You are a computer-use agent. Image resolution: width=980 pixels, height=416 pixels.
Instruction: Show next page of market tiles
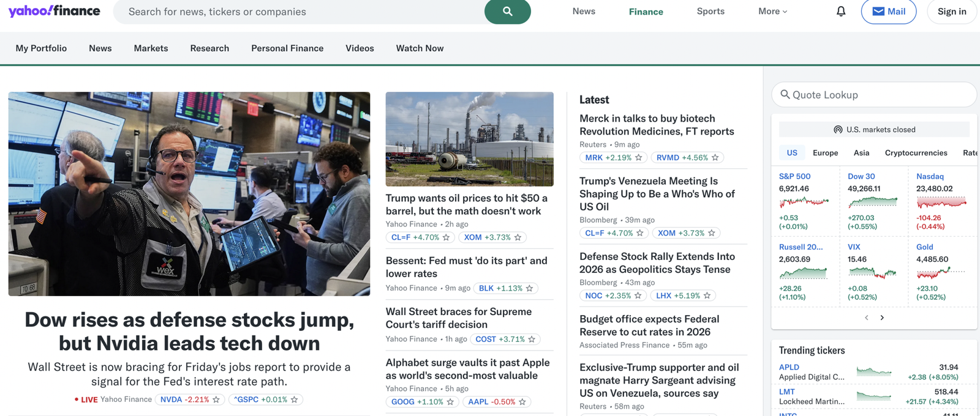(x=882, y=318)
